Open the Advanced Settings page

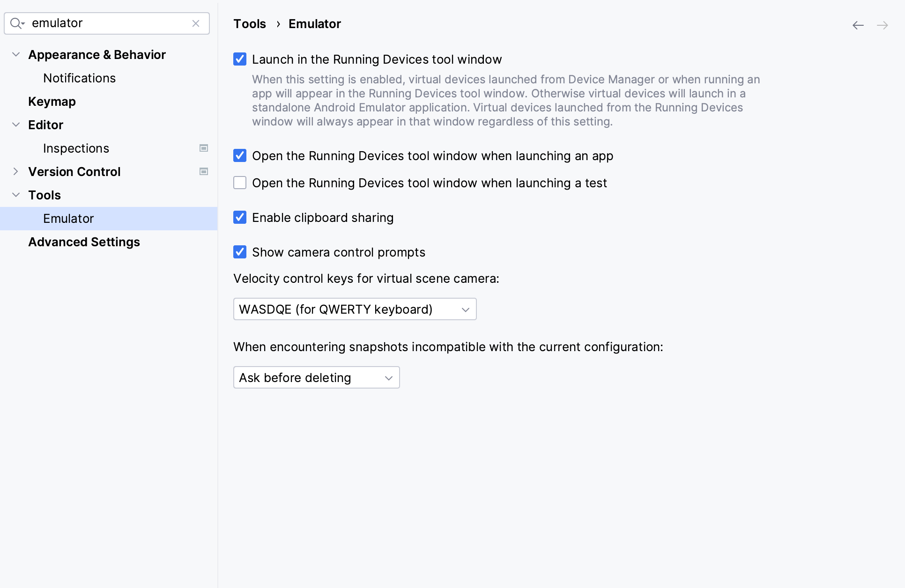[84, 242]
